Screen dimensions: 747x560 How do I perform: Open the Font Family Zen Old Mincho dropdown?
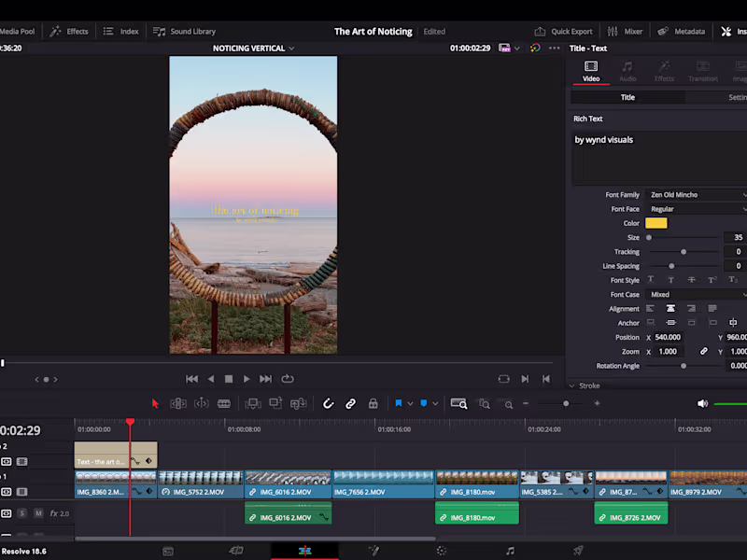point(696,195)
